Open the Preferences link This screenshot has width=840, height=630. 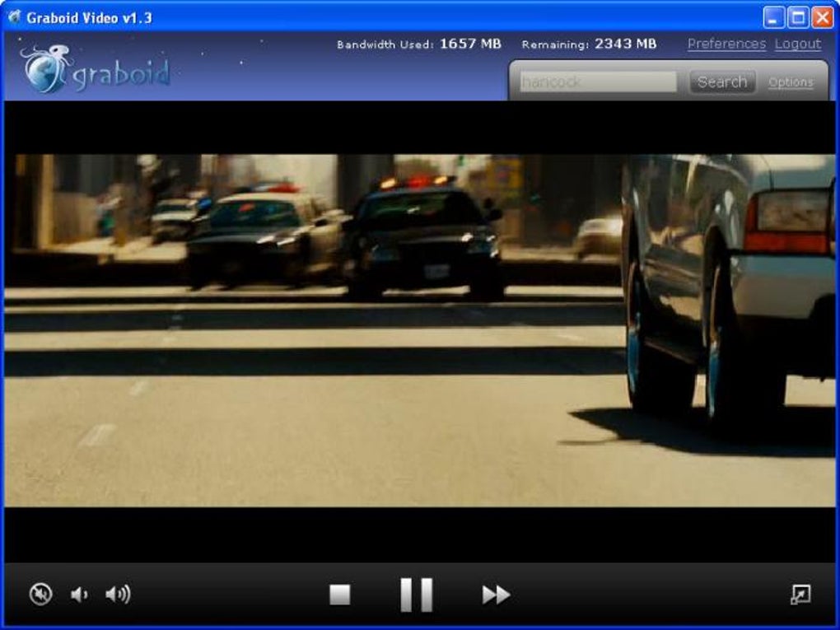pyautogui.click(x=726, y=44)
